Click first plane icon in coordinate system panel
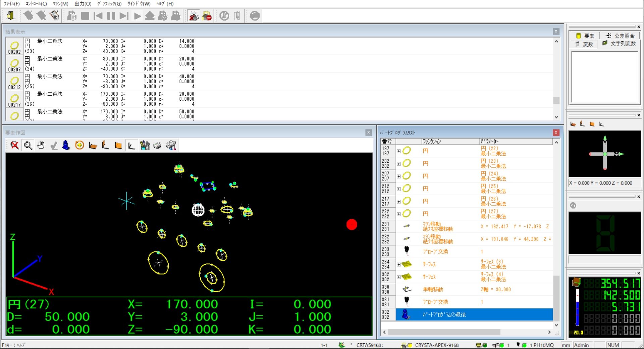644x349 pixels. pos(573,124)
